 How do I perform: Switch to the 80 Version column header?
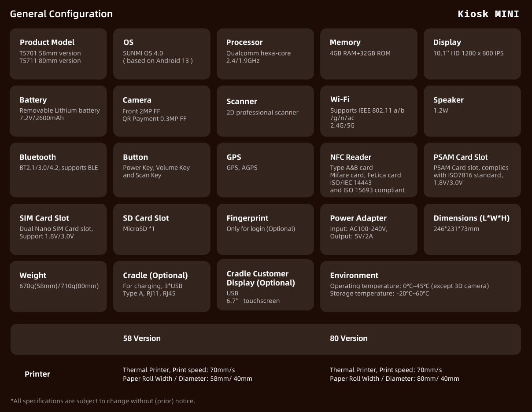click(x=348, y=338)
